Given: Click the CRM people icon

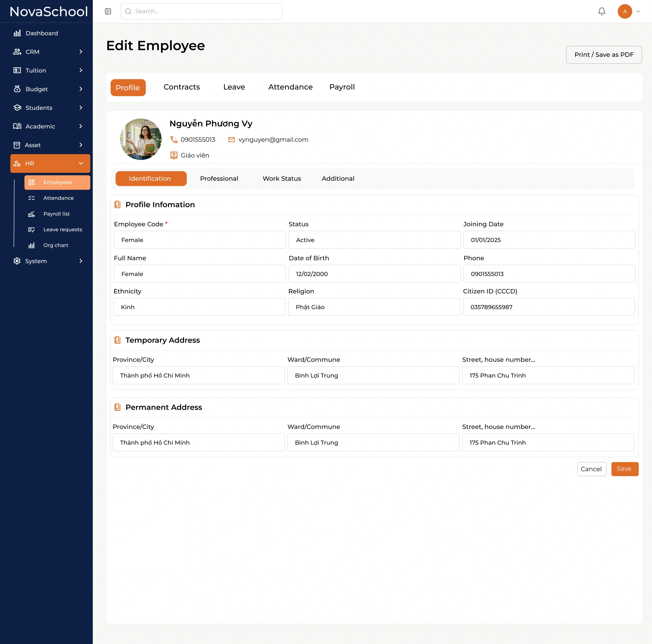Looking at the screenshot, I should click(x=17, y=52).
